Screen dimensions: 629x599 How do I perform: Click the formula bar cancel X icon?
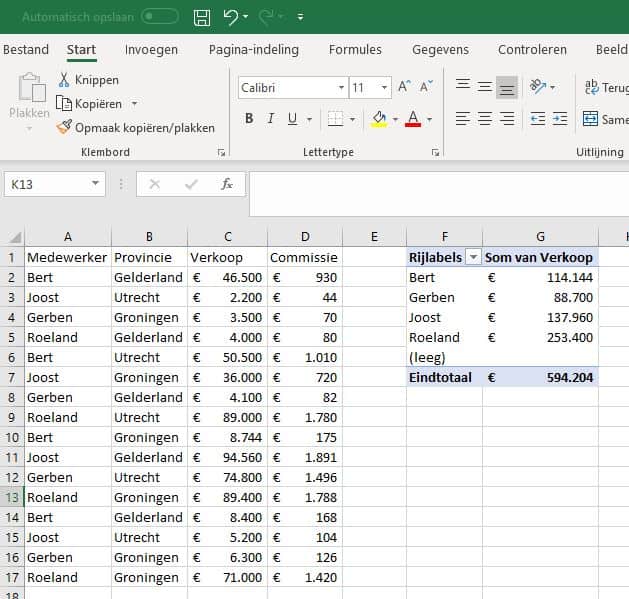point(155,184)
